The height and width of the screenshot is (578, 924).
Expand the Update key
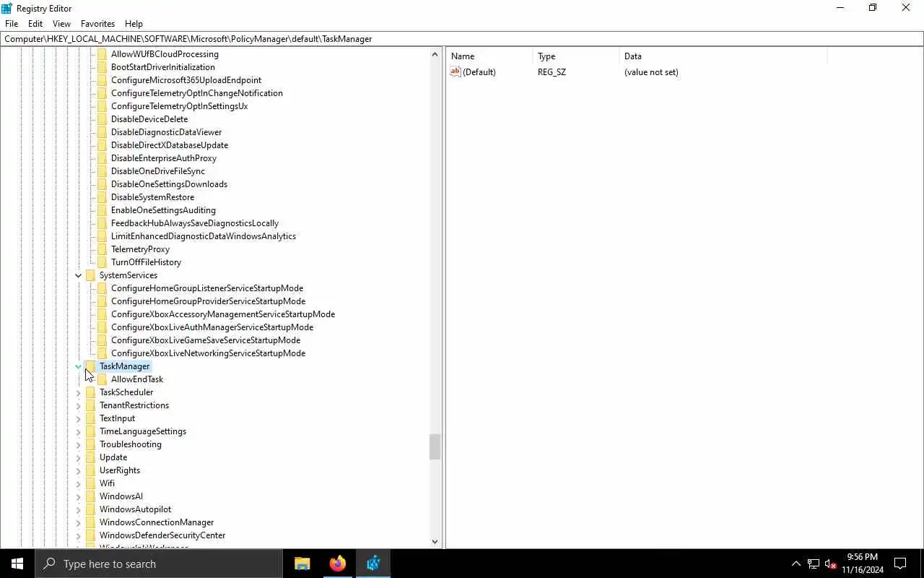point(79,457)
